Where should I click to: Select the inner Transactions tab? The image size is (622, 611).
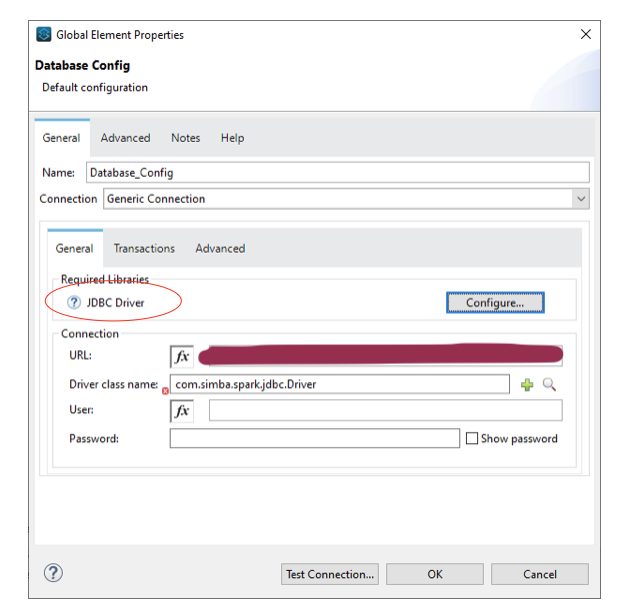point(144,248)
